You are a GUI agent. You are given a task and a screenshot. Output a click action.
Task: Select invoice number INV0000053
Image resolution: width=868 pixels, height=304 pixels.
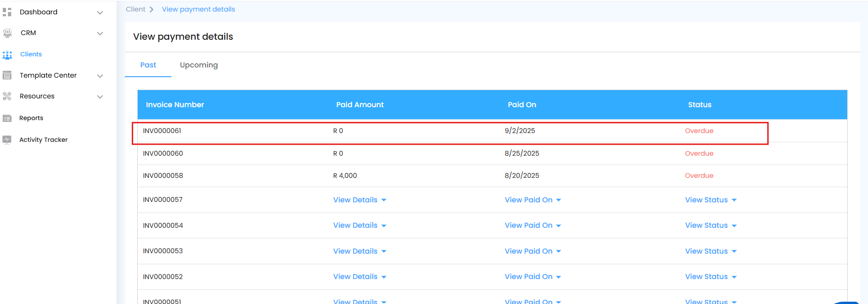click(163, 251)
